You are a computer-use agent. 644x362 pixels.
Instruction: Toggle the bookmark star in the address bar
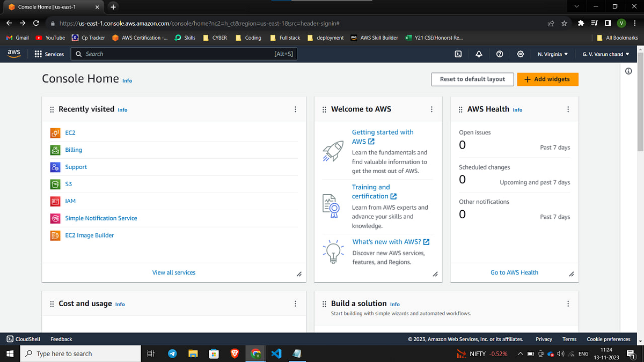564,24
